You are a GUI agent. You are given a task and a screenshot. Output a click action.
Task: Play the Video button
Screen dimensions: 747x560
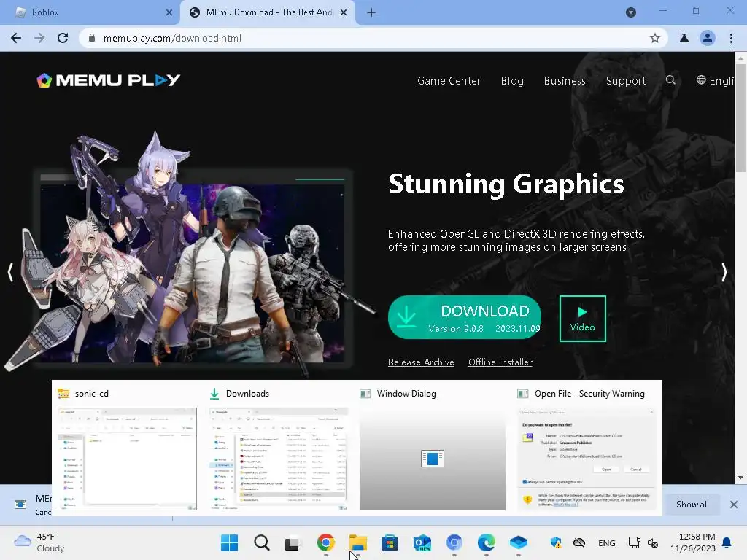click(x=583, y=319)
